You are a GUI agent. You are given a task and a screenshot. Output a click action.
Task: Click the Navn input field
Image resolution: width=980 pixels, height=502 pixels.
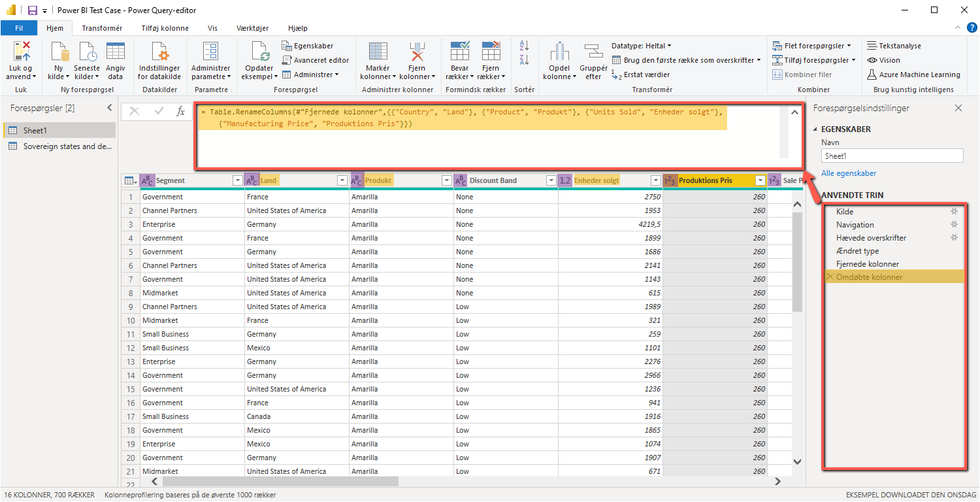[x=892, y=156]
